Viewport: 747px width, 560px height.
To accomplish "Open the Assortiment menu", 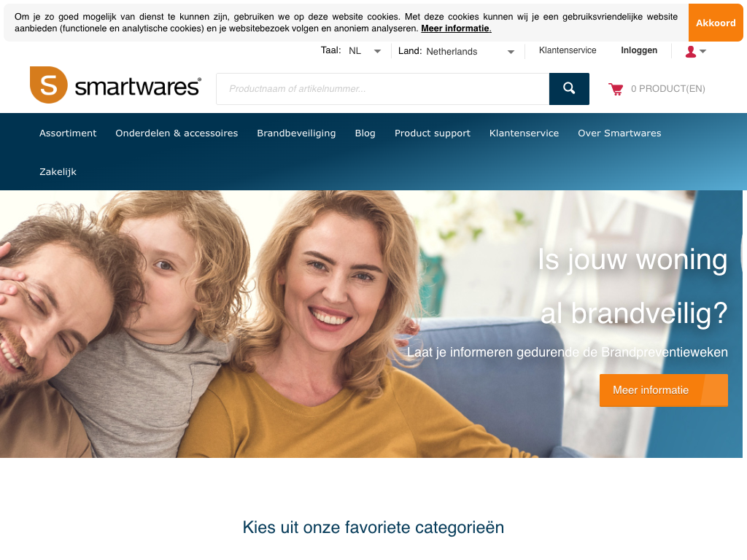I will click(68, 133).
